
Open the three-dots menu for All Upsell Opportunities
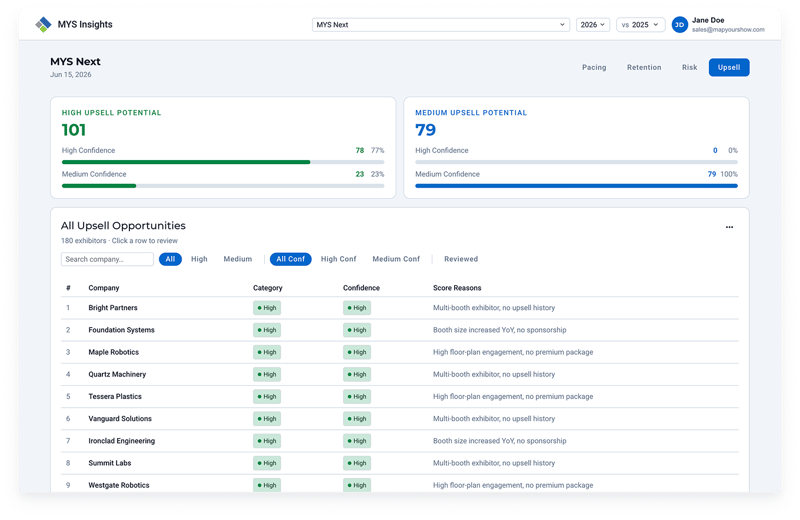pos(729,227)
